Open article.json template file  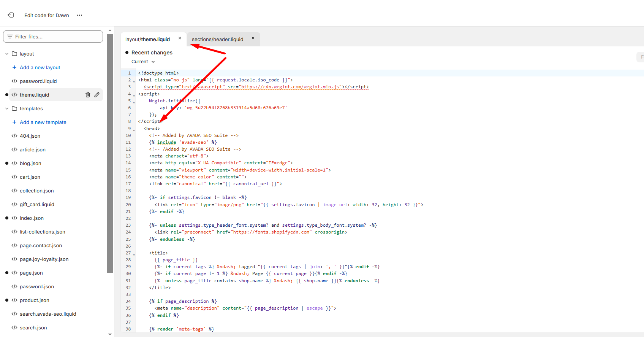[33, 149]
